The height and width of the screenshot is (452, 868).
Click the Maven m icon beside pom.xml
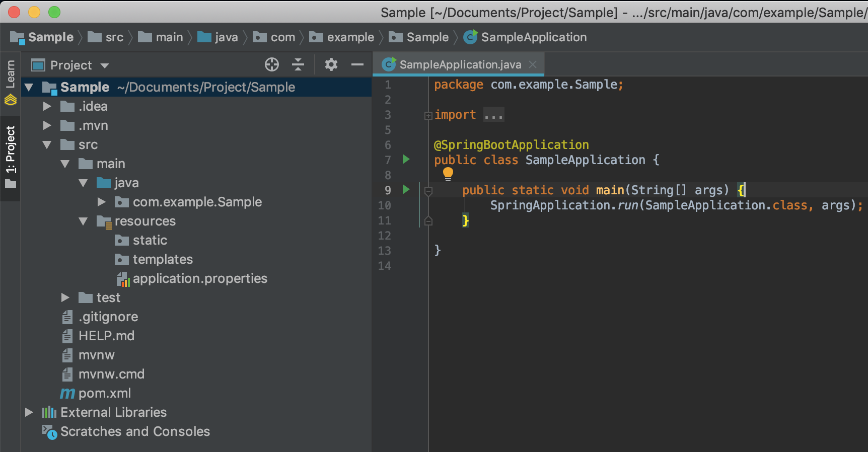tap(67, 393)
